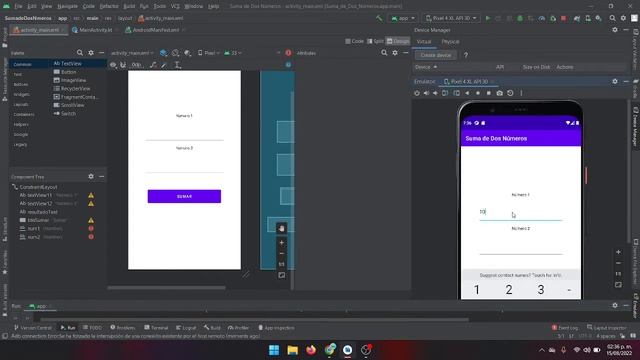Click emulator back triangle icon
The image size is (640, 360).
click(467, 93)
